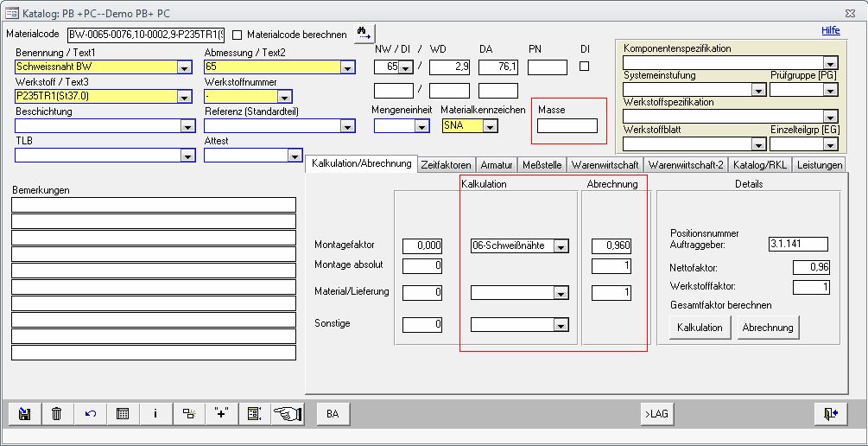Click the exit door icon
This screenshot has width=868, height=446.
point(830,414)
